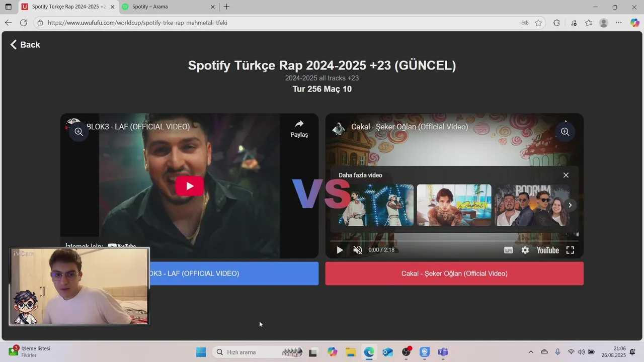This screenshot has width=644, height=362.
Task: Open the Cakal - Şeker Oğlan video title
Action: 410,127
